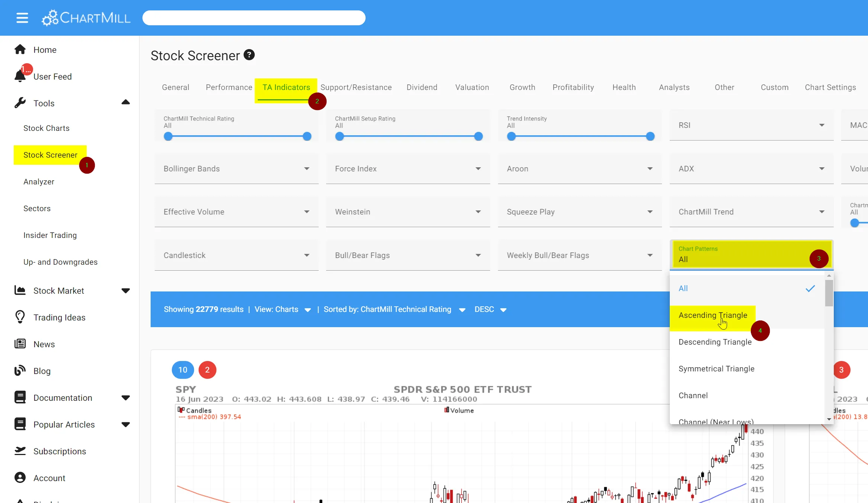Click the top search input field
The height and width of the screenshot is (503, 868).
point(254,18)
